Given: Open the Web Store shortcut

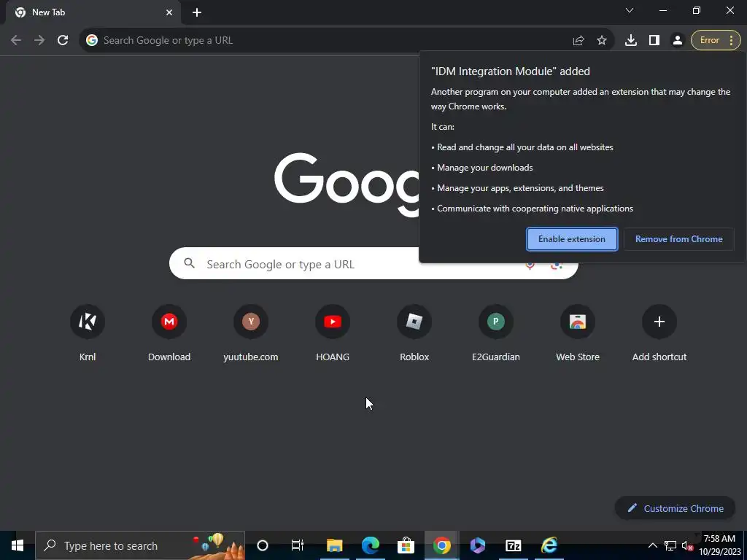Looking at the screenshot, I should click(x=578, y=333).
